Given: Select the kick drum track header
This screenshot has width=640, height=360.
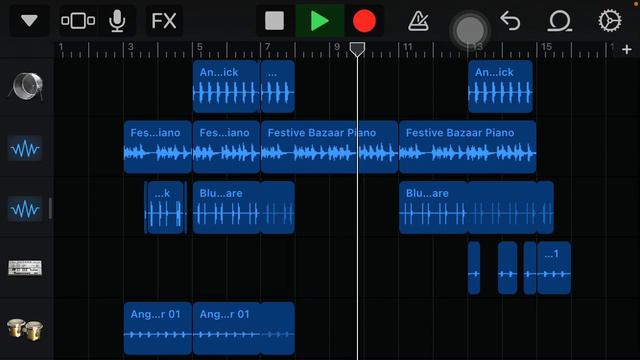Looking at the screenshot, I should pyautogui.click(x=26, y=87).
